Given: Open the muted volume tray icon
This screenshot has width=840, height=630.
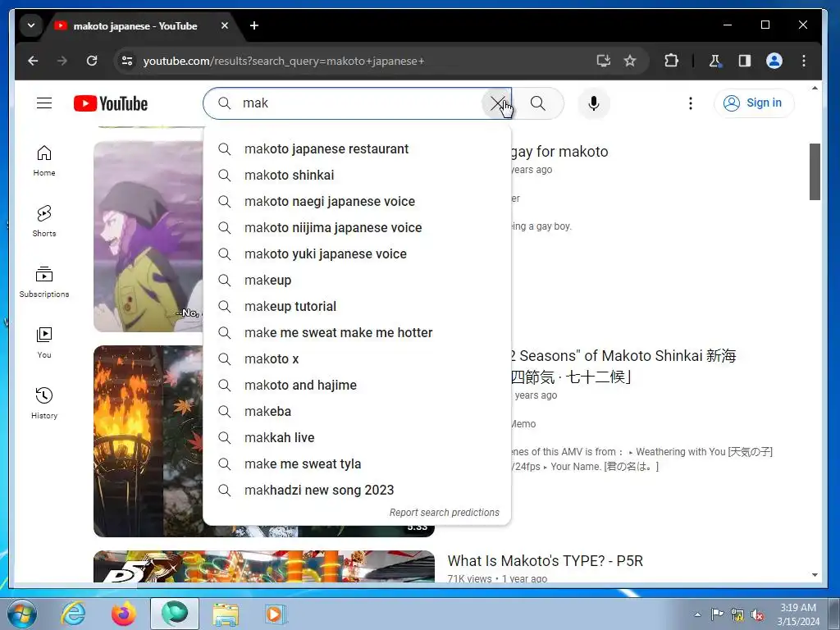Looking at the screenshot, I should (757, 615).
